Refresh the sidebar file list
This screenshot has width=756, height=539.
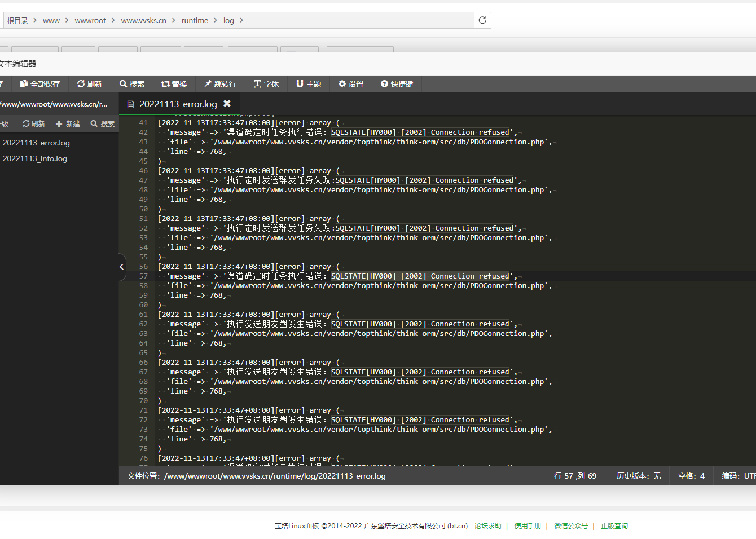point(34,124)
